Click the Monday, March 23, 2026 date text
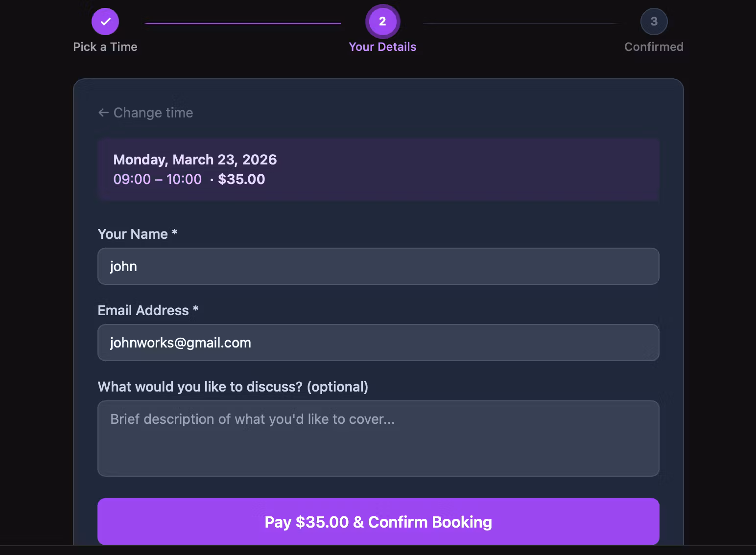756x555 pixels. [x=195, y=160]
